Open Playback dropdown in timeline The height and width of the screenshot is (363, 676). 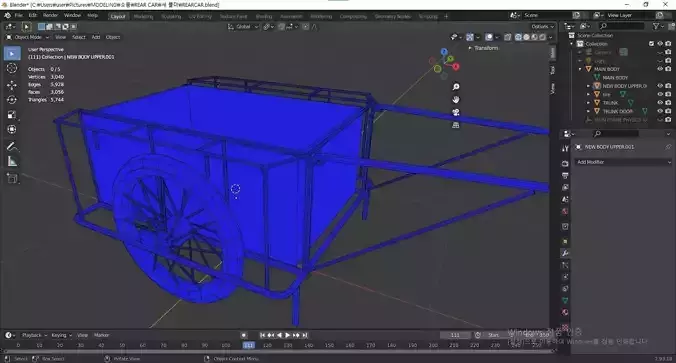[34, 335]
